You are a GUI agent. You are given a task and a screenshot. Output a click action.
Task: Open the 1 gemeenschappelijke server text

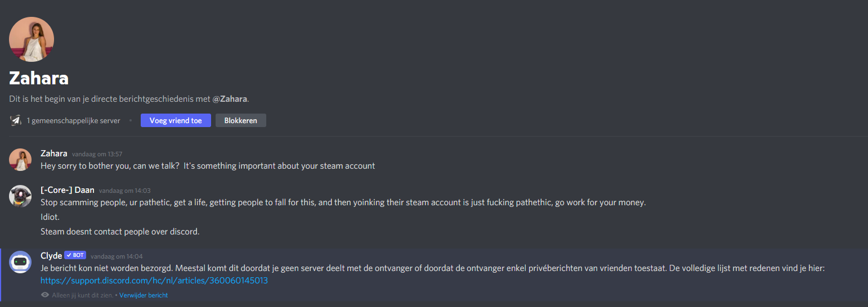click(x=74, y=120)
